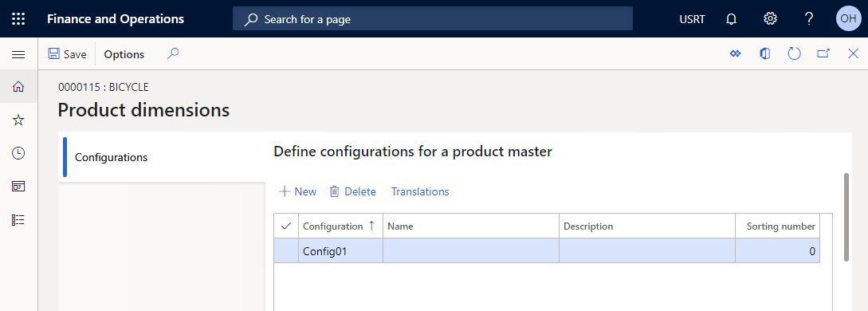Go to Home in sidebar
The image size is (868, 311).
click(18, 87)
